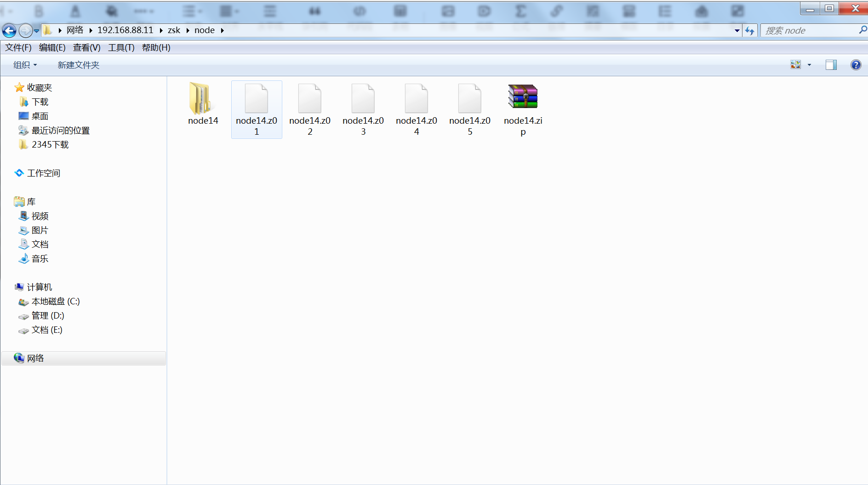Screen dimensions: 868x485
Task: Click the change-view icon on the toolbar
Action: (x=796, y=64)
